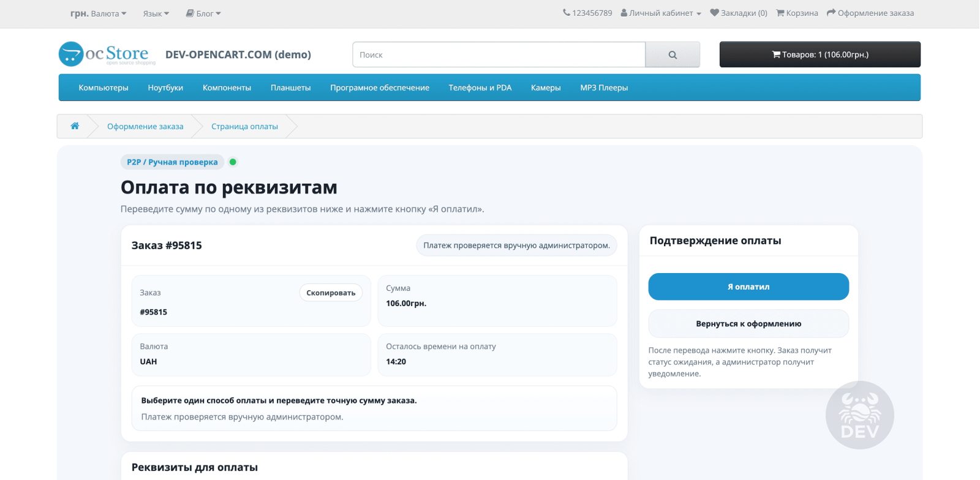Click the heart icon for Закладки
Viewport: 980px width, 480px height.
(x=714, y=13)
